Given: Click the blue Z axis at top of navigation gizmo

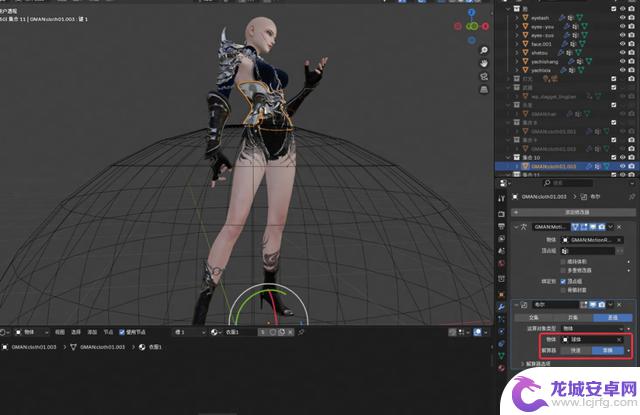Looking at the screenshot, I should 471,13.
